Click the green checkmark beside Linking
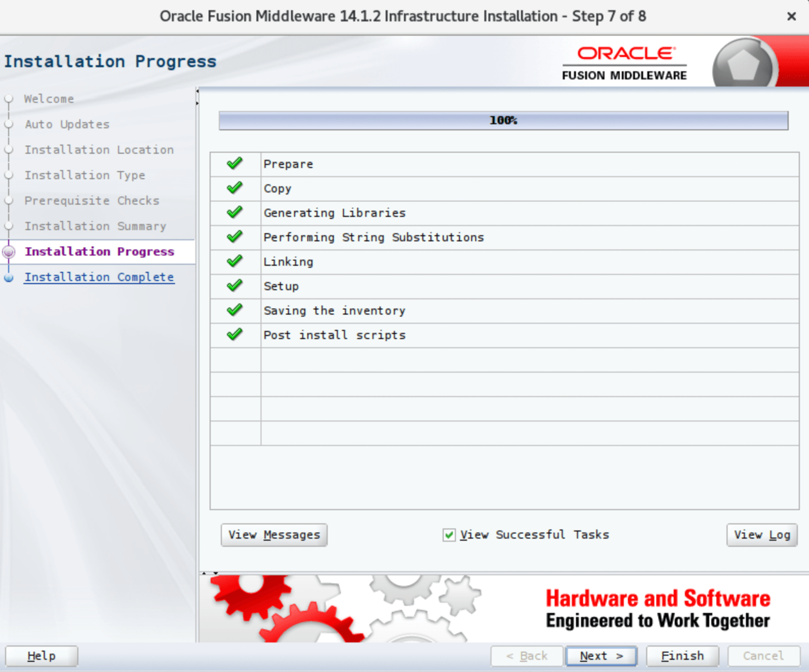809x672 pixels. point(234,261)
